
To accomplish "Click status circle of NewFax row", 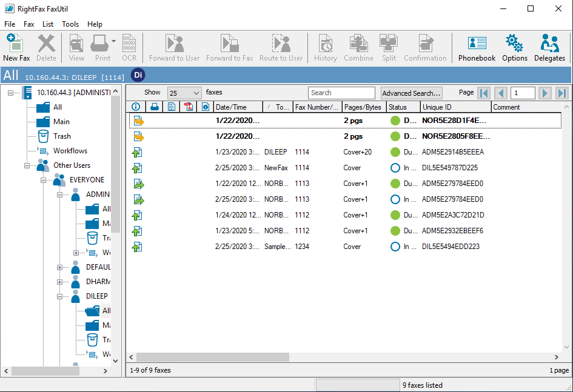I will [x=395, y=168].
